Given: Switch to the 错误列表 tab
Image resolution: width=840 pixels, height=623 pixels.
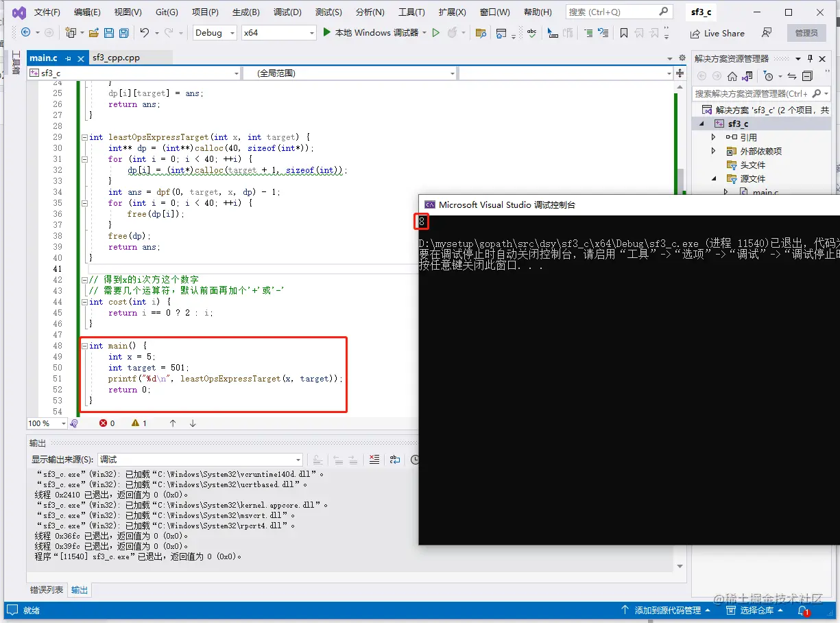Looking at the screenshot, I should [47, 589].
